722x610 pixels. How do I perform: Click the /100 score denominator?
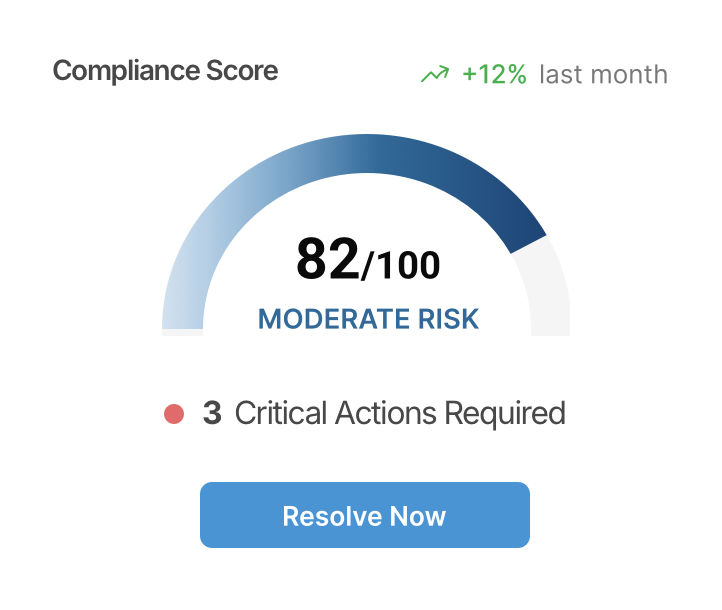coord(401,265)
